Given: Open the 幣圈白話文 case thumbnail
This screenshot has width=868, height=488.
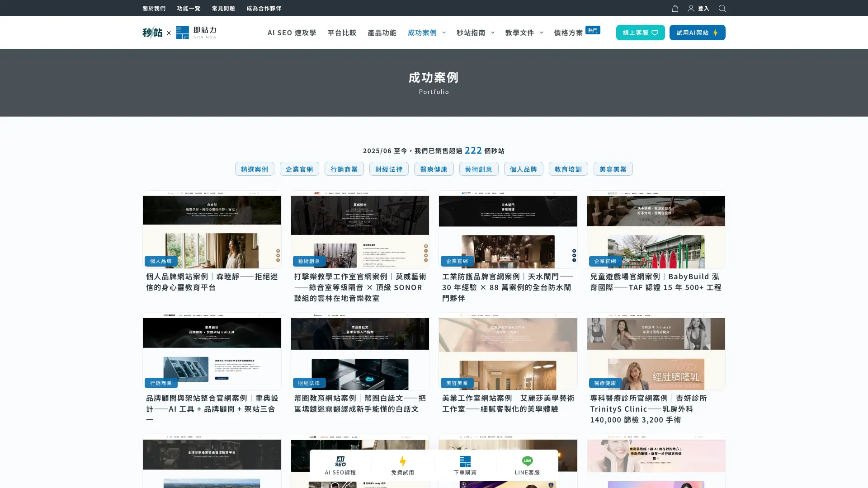Looking at the screenshot, I should (360, 351).
